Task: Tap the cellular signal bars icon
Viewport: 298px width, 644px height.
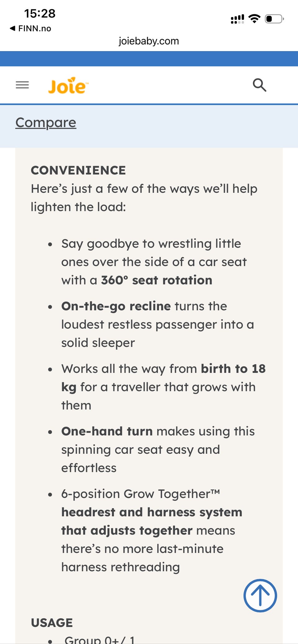Action: tap(237, 19)
